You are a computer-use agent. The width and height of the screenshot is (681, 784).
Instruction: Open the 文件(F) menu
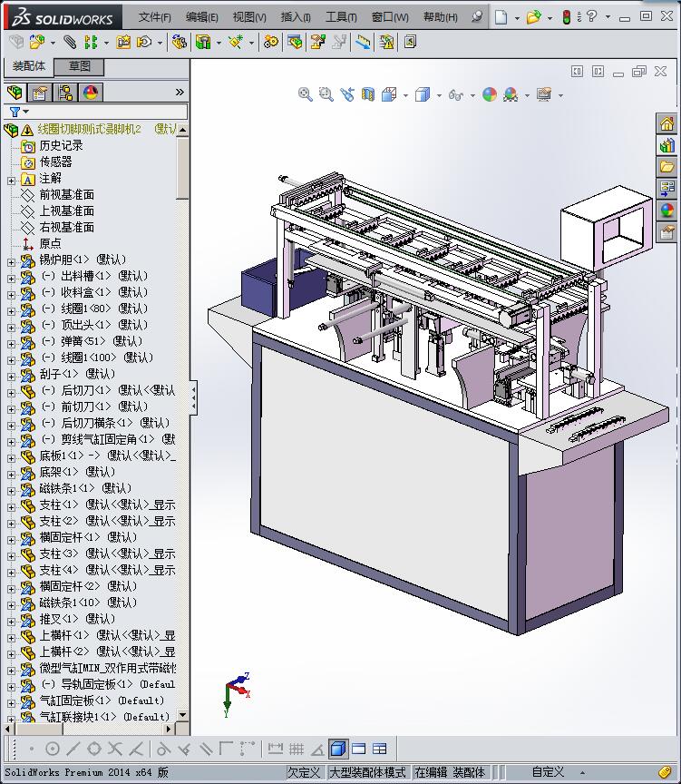pyautogui.click(x=154, y=17)
